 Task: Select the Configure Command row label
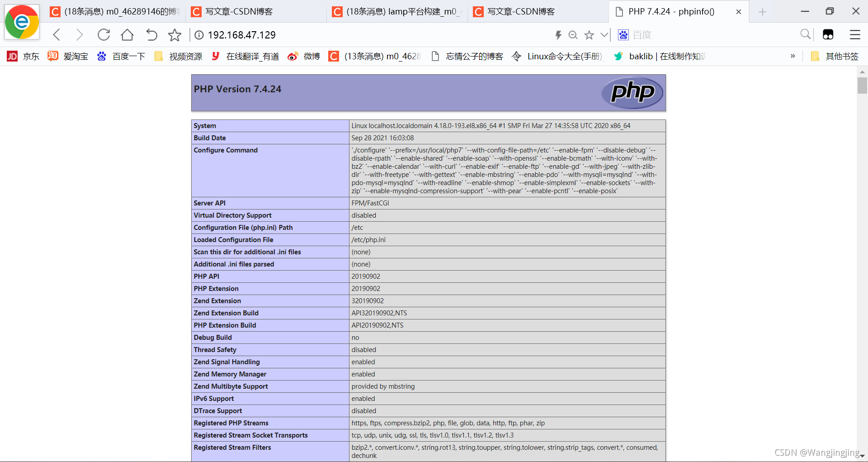(226, 150)
